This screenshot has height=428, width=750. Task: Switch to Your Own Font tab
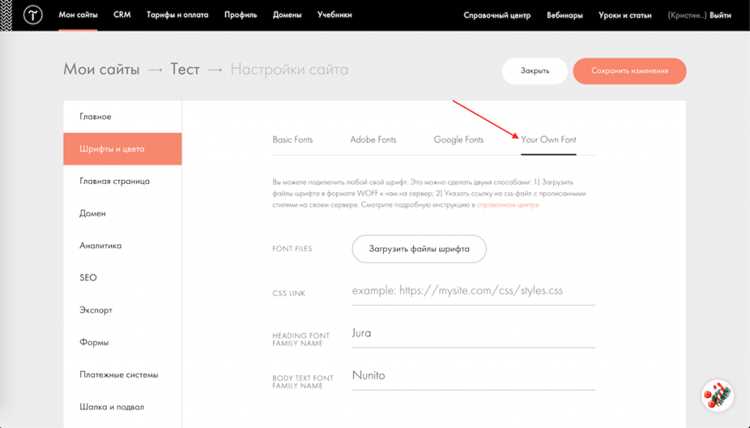[x=548, y=140]
